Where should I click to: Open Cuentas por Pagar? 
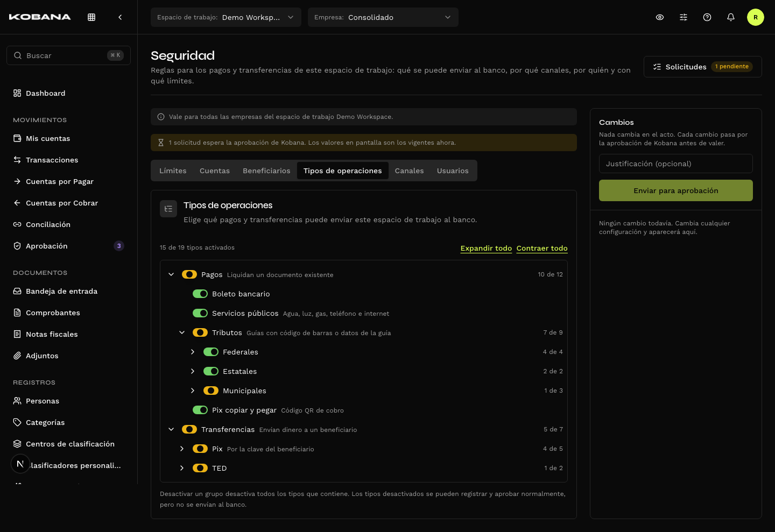[x=68, y=181]
